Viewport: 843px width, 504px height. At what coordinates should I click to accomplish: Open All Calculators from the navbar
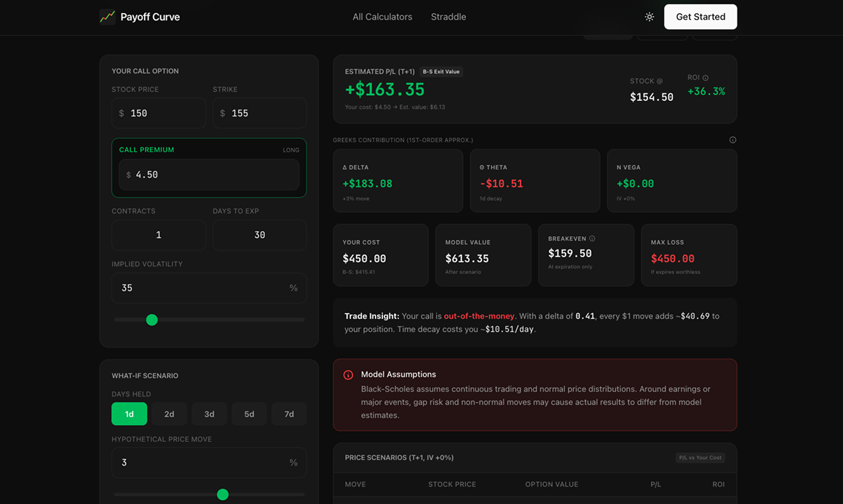tap(382, 17)
